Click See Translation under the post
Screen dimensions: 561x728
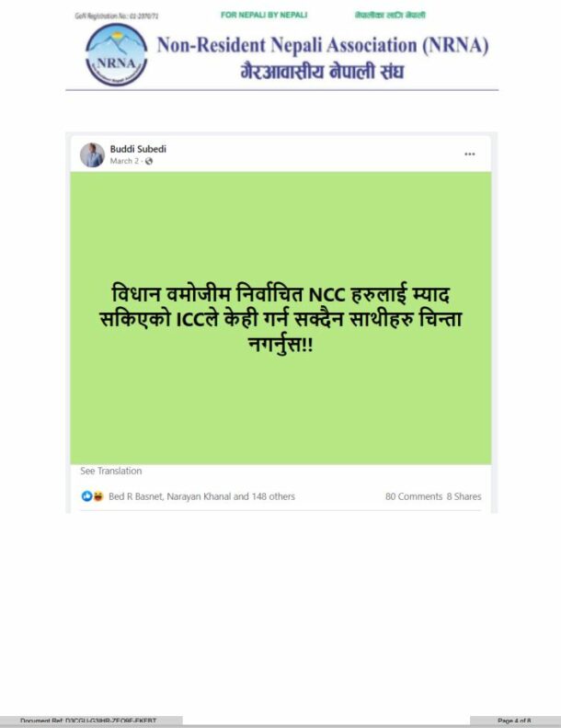[111, 471]
